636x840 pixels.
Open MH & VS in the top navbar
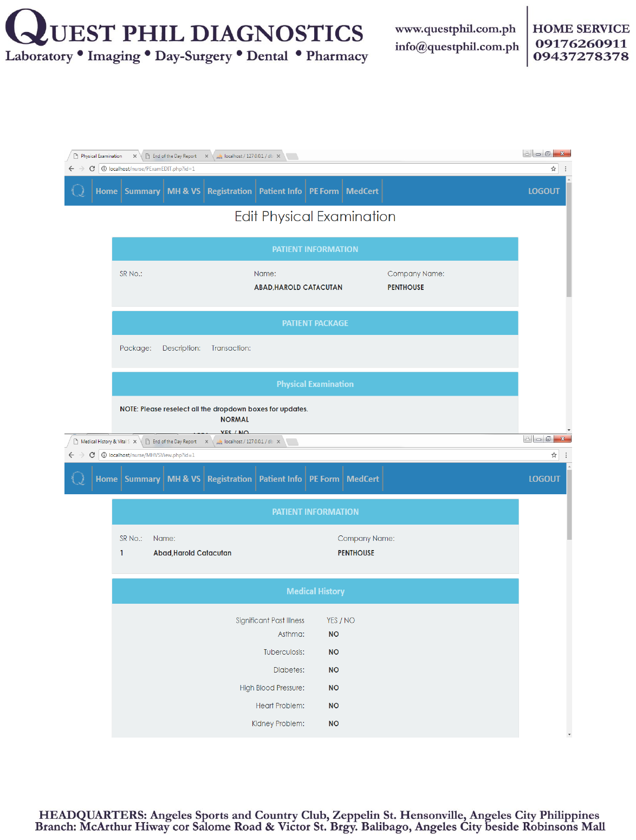pos(184,191)
